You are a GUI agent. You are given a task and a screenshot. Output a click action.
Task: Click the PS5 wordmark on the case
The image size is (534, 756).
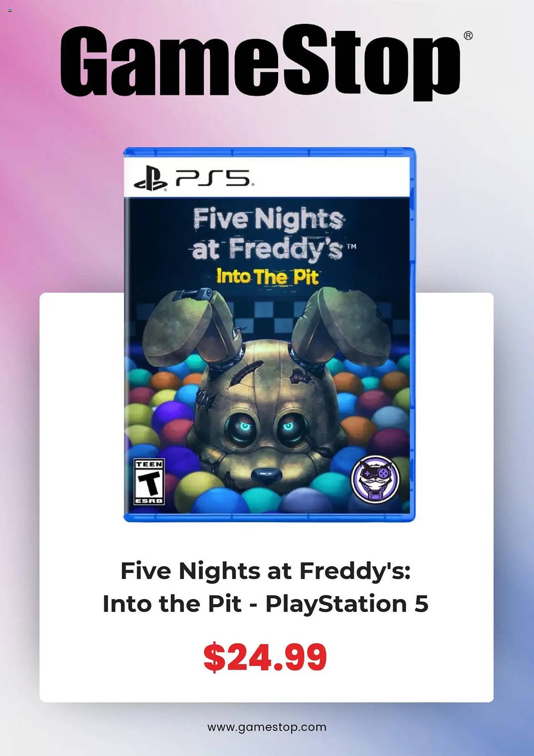pyautogui.click(x=214, y=178)
